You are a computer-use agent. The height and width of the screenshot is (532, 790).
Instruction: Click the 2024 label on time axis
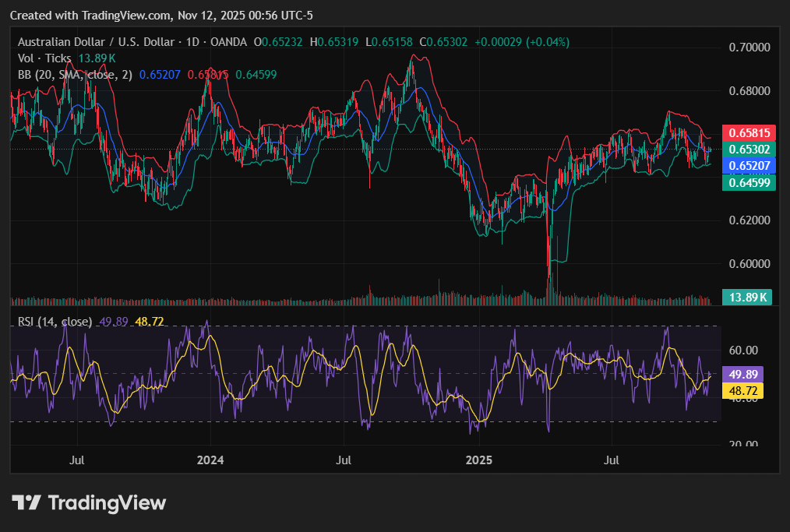[x=210, y=460]
